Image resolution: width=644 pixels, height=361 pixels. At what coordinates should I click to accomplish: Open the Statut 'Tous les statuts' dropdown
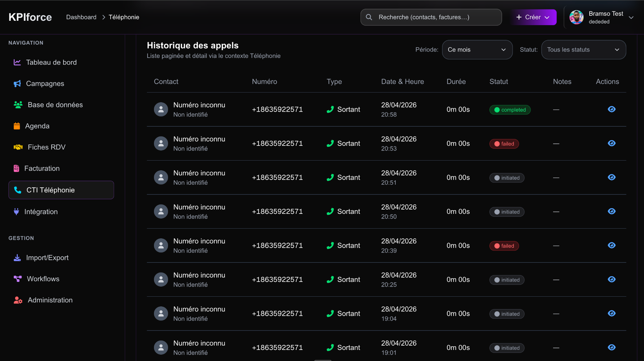tap(583, 50)
